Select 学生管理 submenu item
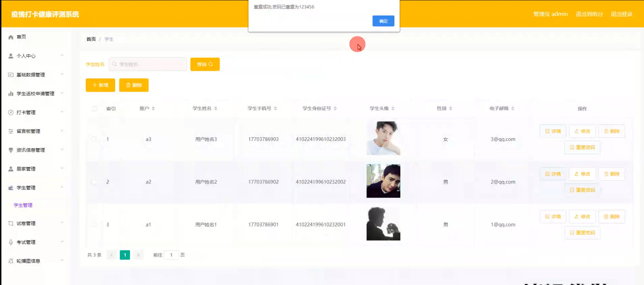Image resolution: width=644 pixels, height=285 pixels. [23, 205]
